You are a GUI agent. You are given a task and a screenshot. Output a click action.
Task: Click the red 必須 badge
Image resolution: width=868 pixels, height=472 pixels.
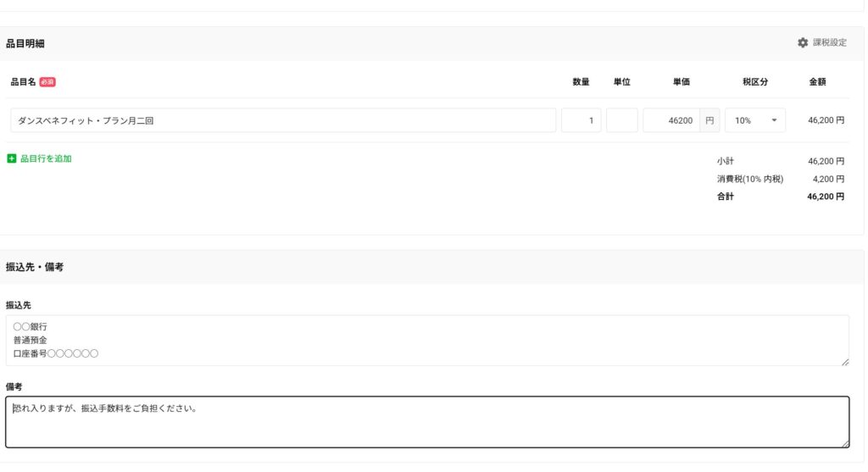(x=47, y=82)
